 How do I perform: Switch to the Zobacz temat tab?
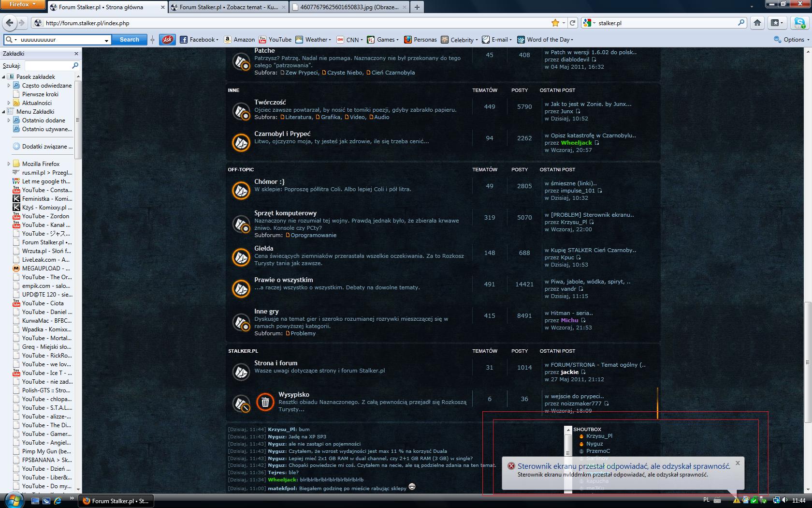click(229, 7)
